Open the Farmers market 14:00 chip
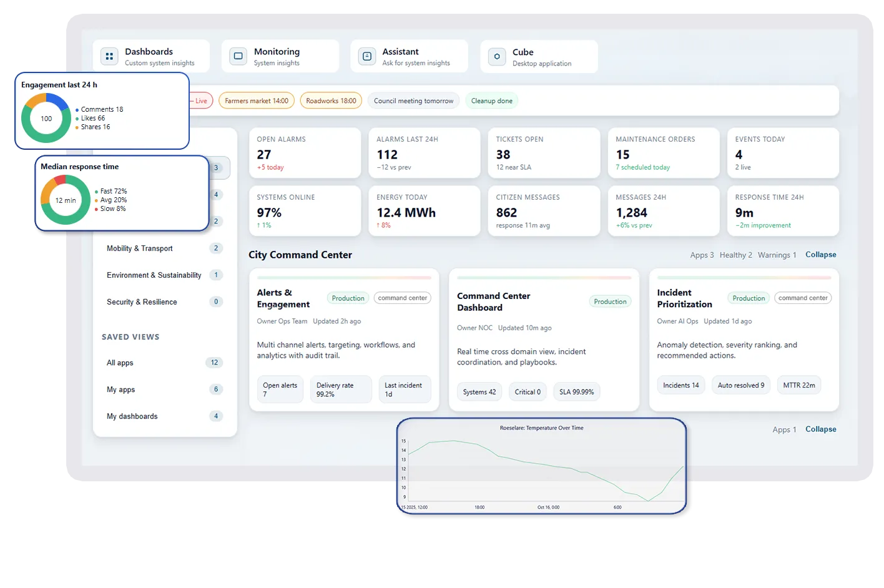This screenshot has width=884, height=588. [257, 100]
